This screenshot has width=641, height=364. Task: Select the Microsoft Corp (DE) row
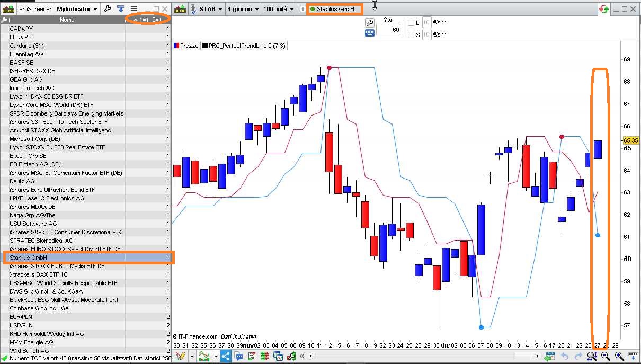tap(86, 139)
